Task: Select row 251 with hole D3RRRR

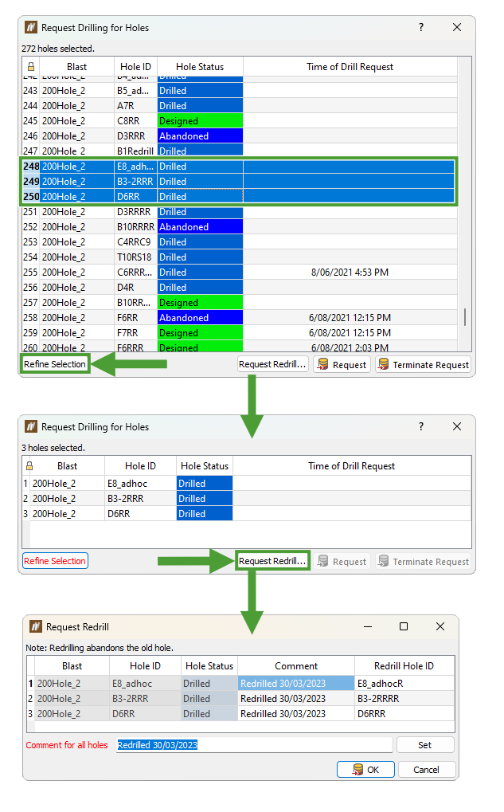Action: [239, 212]
